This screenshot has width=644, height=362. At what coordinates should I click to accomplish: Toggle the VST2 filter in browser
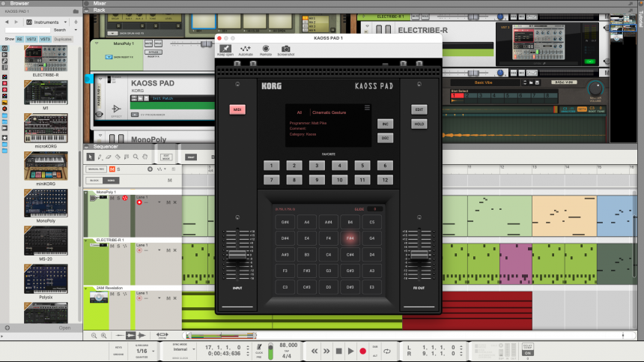[x=31, y=39]
